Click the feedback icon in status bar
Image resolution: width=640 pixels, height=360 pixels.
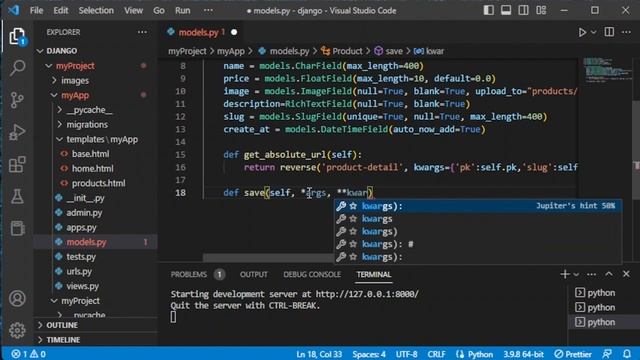click(607, 354)
